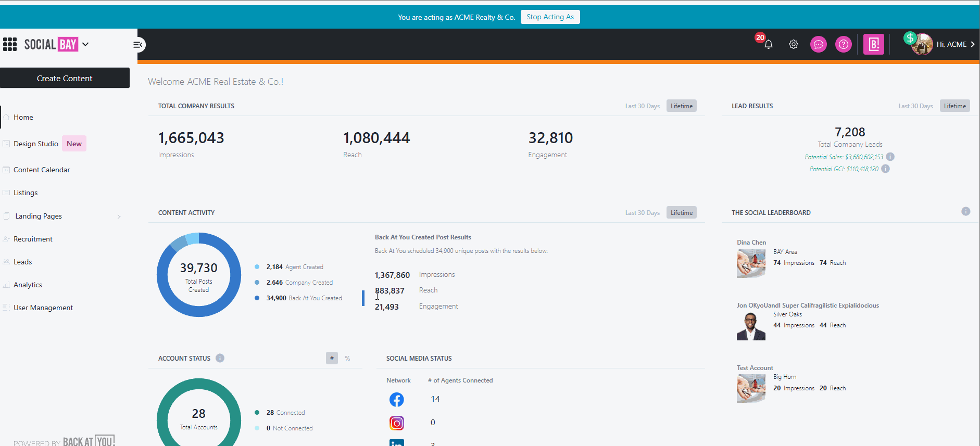Switch Lead Results to Last 30 Days

point(915,106)
